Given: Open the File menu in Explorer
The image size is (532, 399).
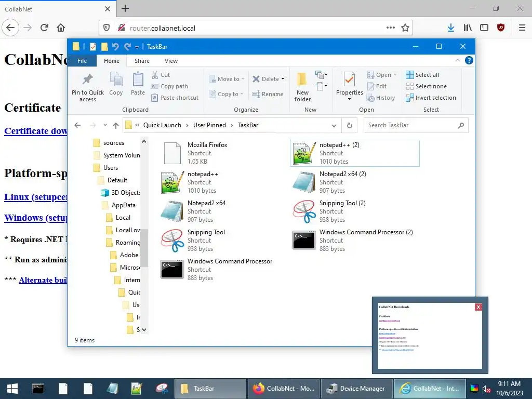Looking at the screenshot, I should 82,61.
